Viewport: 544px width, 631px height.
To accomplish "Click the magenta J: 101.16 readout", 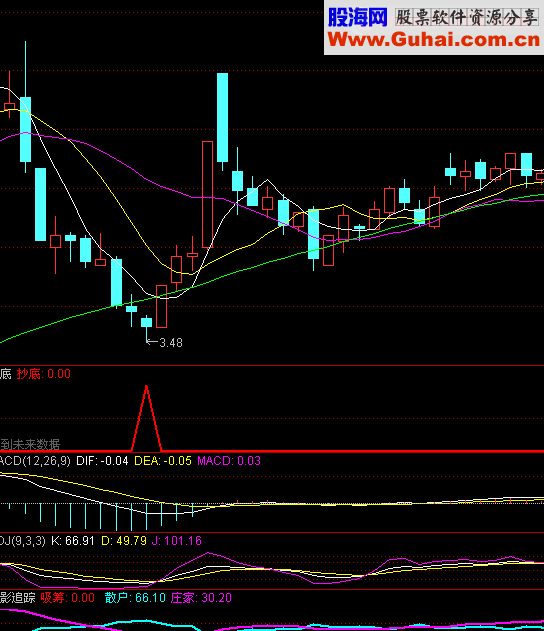I will point(177,541).
